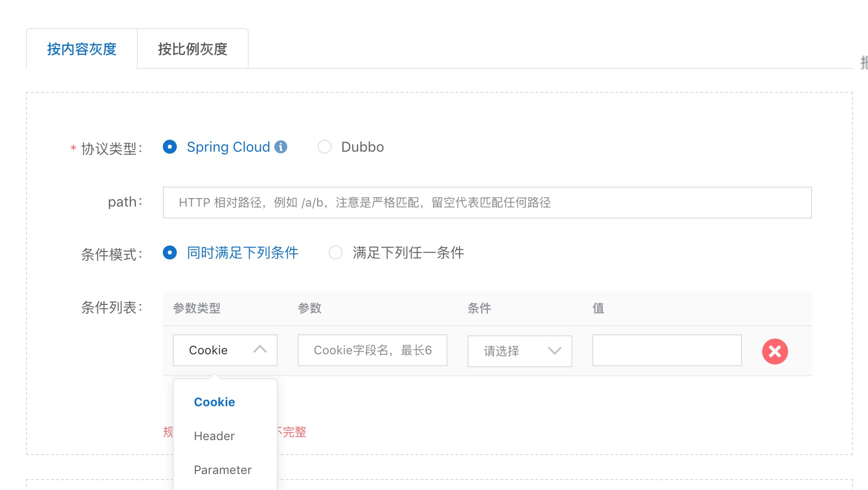Switch to the 按比例灰度 tab

pyautogui.click(x=193, y=49)
